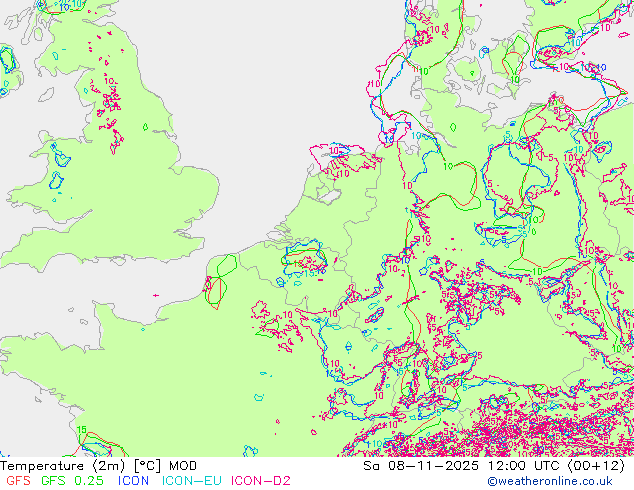Click the red GFS legend label

pyautogui.click(x=18, y=481)
